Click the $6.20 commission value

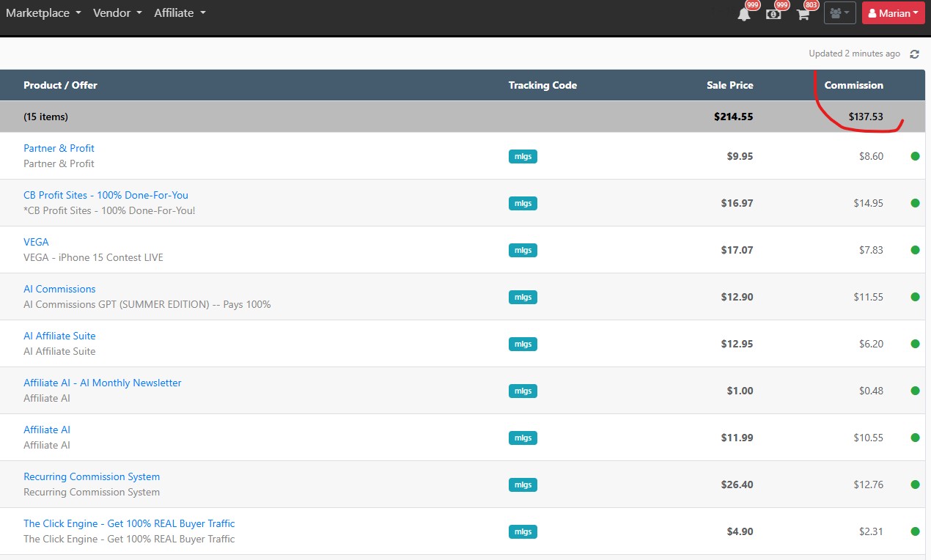[871, 344]
